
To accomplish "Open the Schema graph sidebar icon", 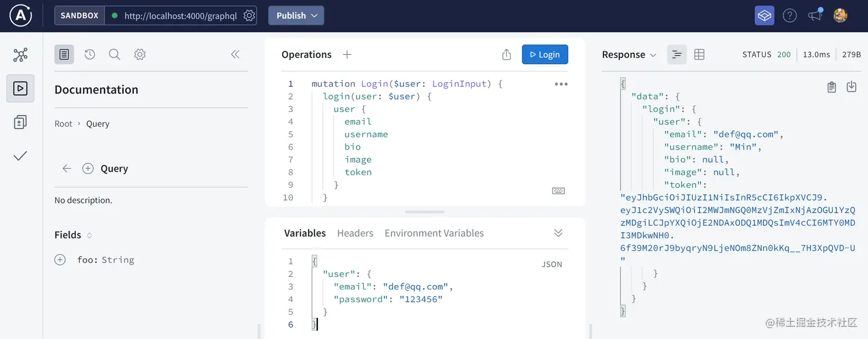I will 20,55.
